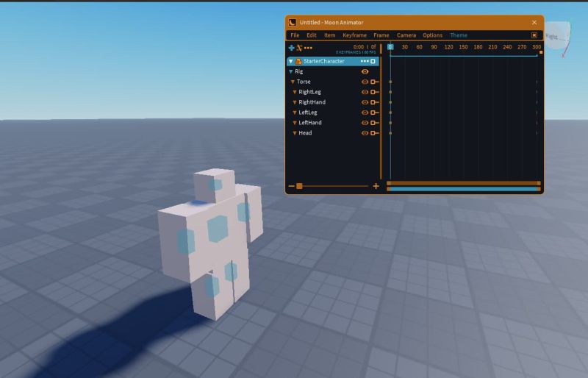
Task: Open the Edit menu
Action: point(312,35)
